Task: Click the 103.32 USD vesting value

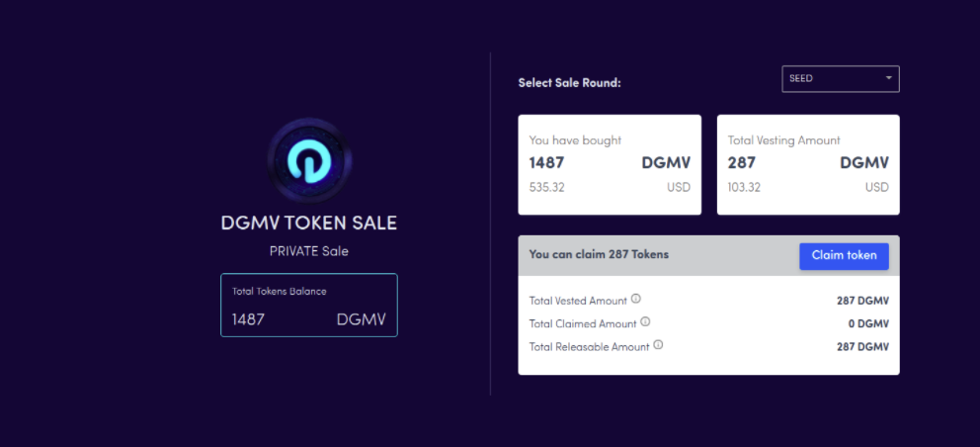Action: pos(744,187)
